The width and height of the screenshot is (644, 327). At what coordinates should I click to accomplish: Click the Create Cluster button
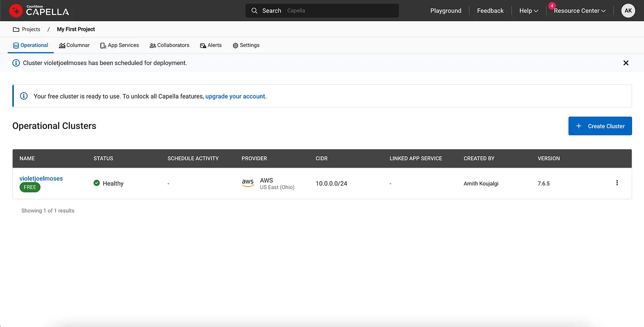600,126
